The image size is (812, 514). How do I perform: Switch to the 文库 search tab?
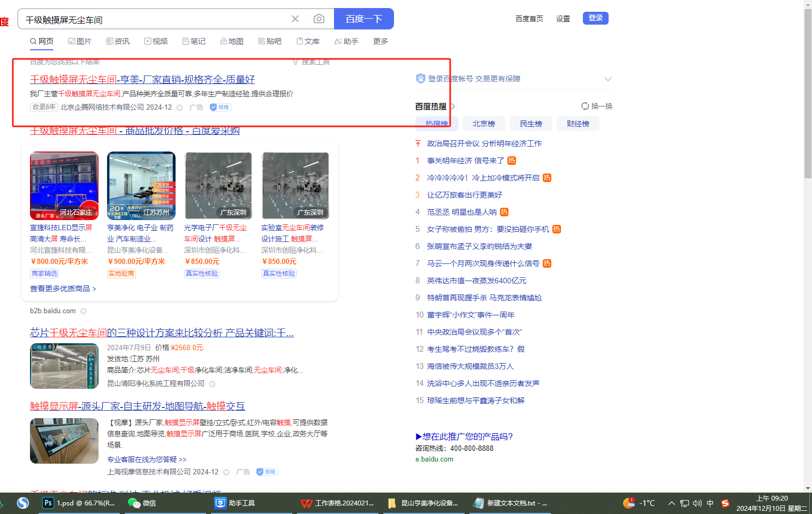pos(308,41)
